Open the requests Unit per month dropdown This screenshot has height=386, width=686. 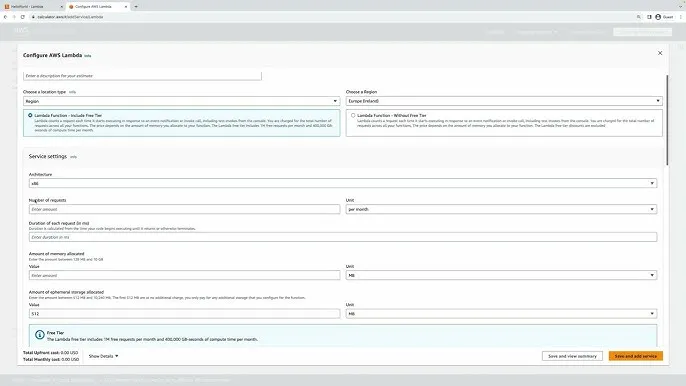point(501,209)
